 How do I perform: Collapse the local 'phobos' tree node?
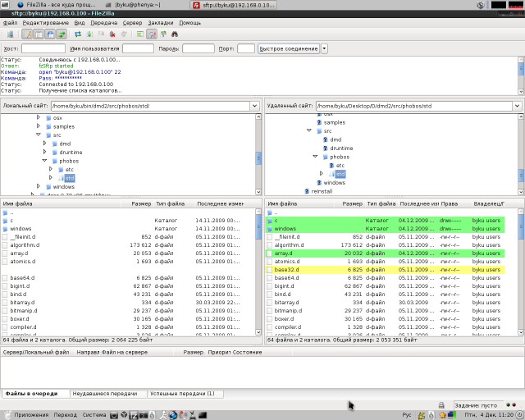coord(44,161)
